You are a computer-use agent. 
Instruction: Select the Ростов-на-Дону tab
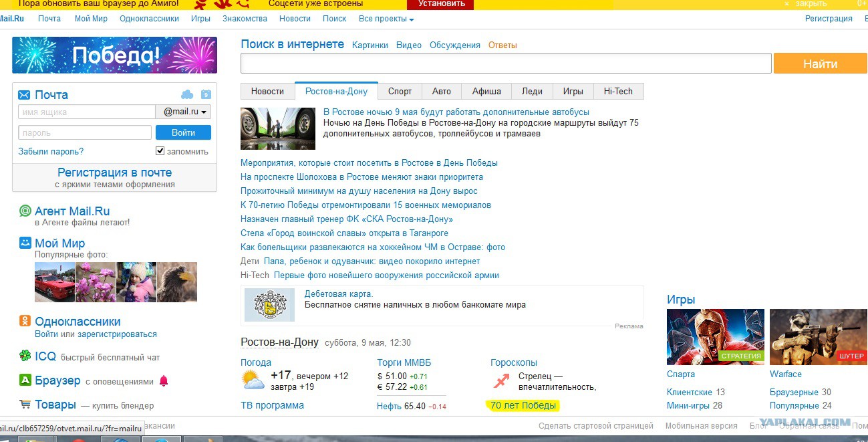[x=336, y=91]
